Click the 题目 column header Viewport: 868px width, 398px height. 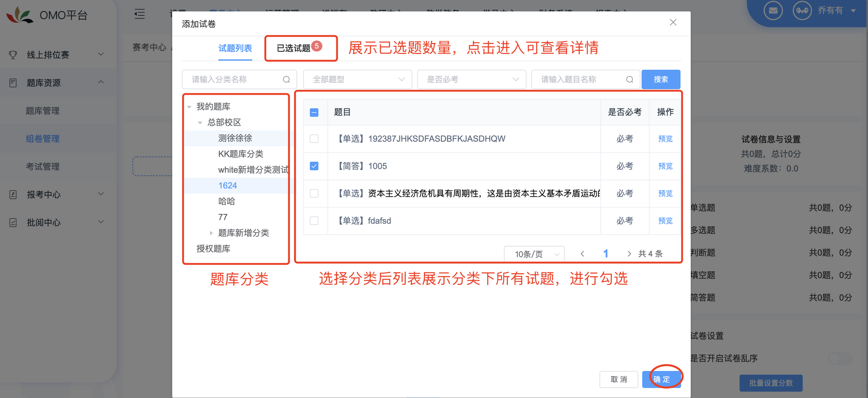pyautogui.click(x=342, y=112)
